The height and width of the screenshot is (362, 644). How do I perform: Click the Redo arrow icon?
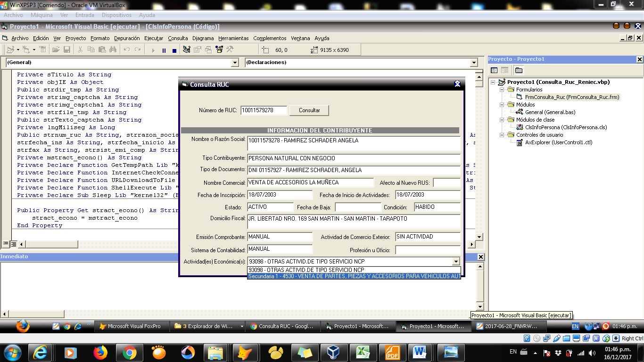click(137, 49)
